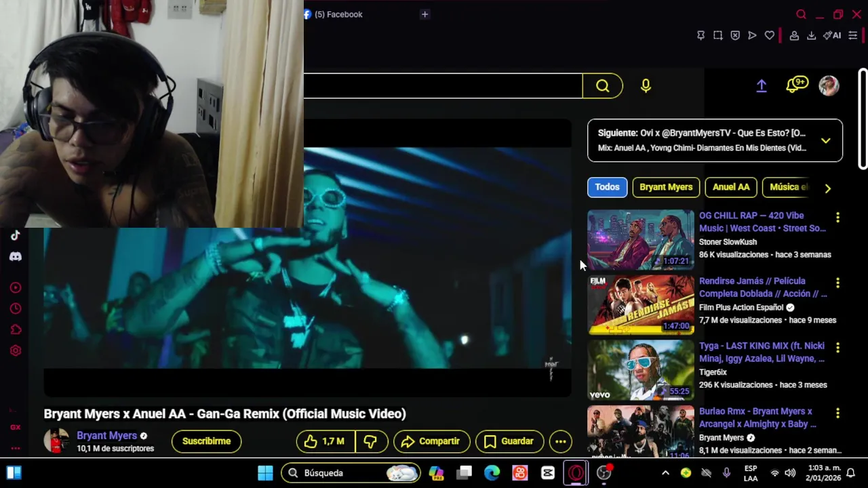
Task: Open the sidebar player icon
Action: coord(16,287)
